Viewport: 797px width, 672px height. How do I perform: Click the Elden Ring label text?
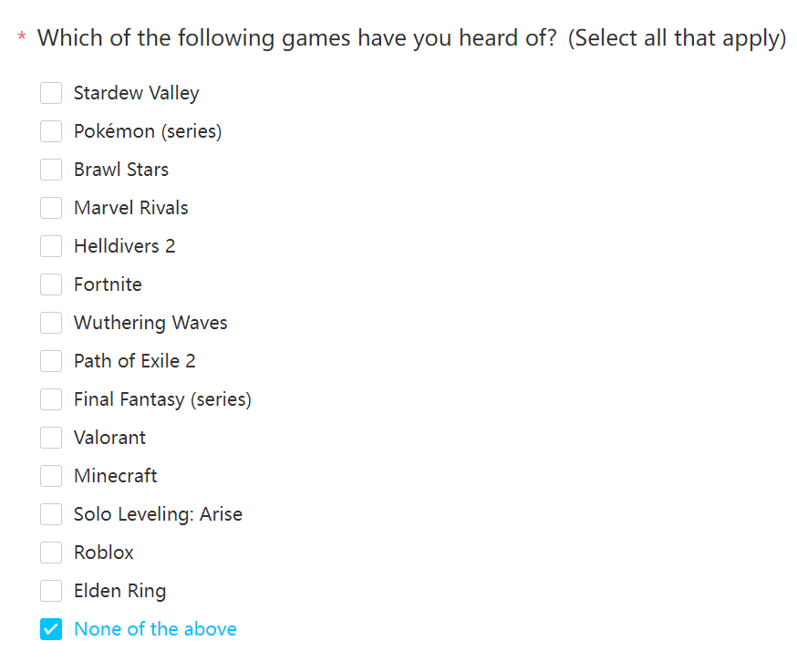click(120, 591)
